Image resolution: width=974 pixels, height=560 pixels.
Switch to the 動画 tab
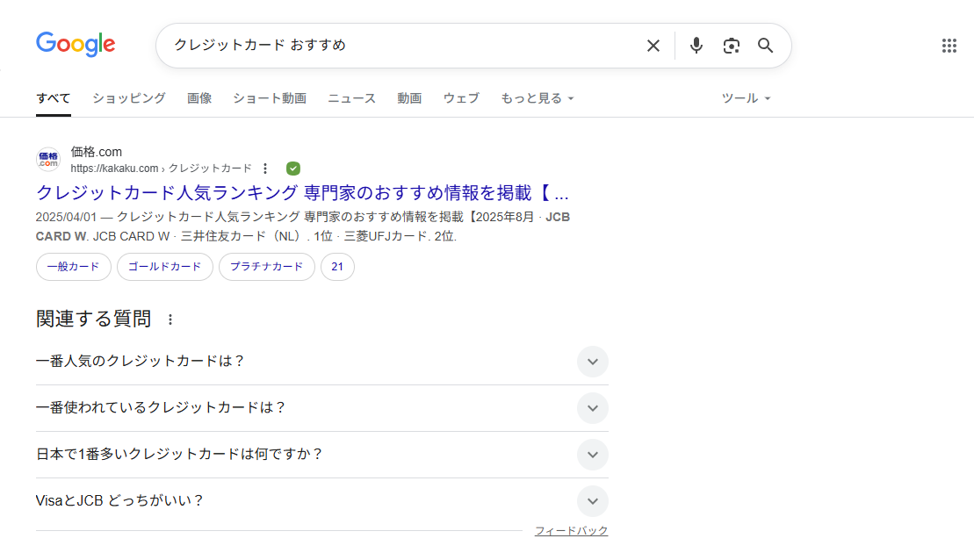click(409, 98)
